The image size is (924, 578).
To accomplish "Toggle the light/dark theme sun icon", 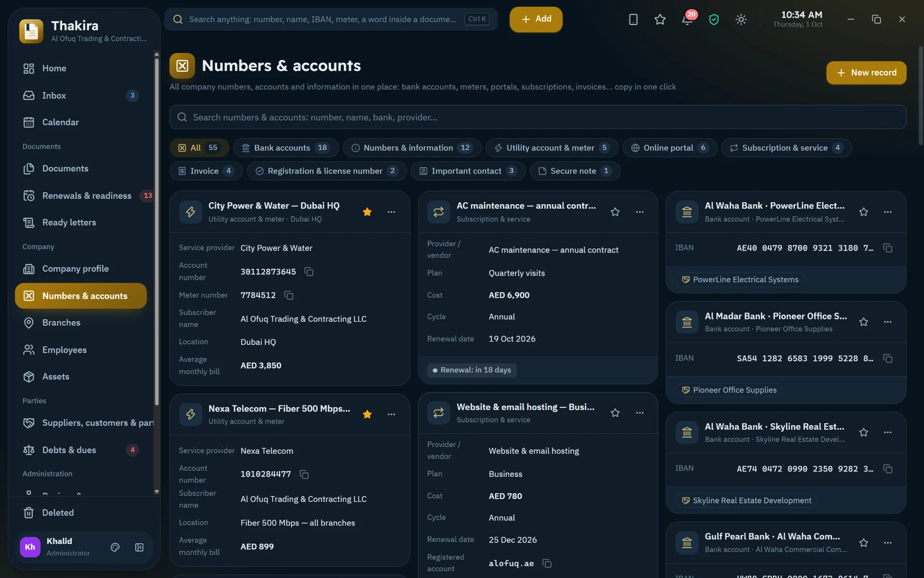I will tap(741, 19).
